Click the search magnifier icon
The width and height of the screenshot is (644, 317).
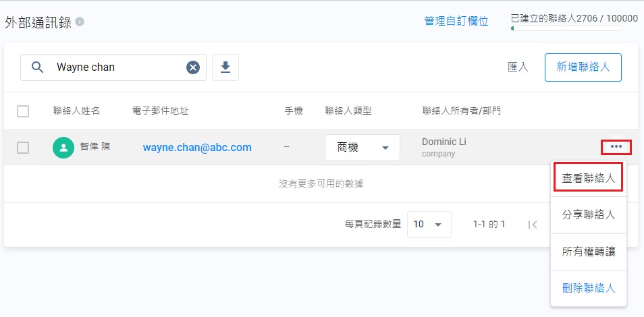[x=38, y=67]
